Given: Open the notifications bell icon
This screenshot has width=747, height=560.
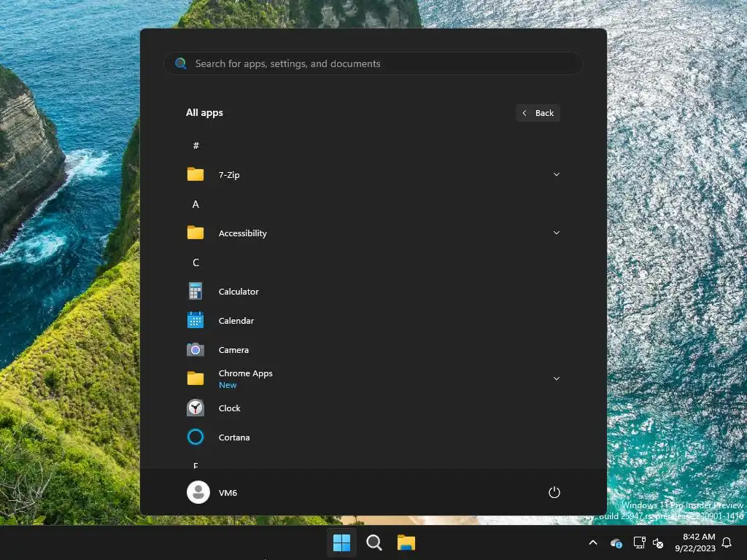Looking at the screenshot, I should point(727,542).
